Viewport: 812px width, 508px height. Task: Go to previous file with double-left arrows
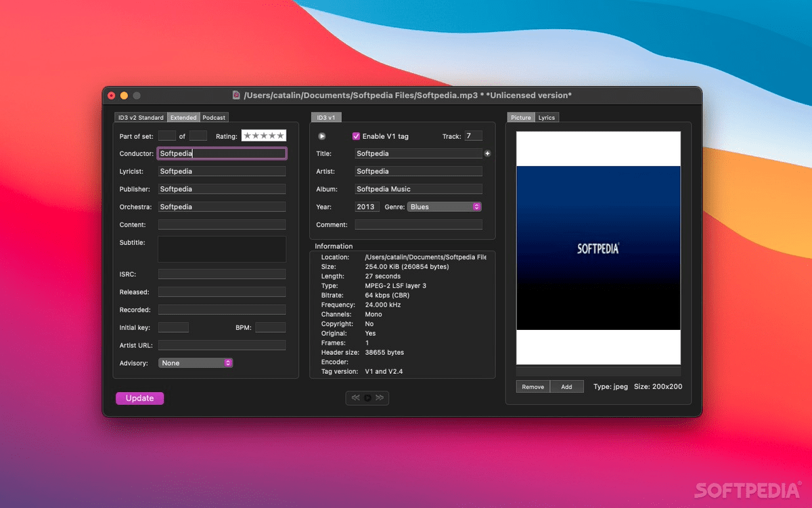point(355,398)
